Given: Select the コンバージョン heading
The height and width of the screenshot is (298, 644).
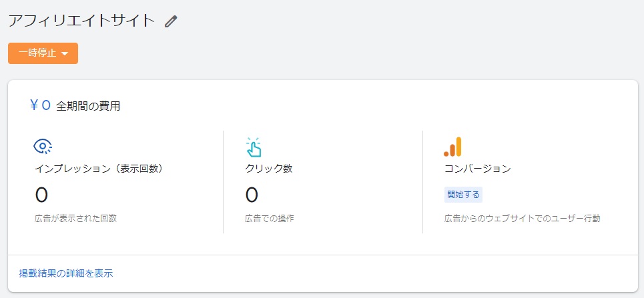Looking at the screenshot, I should [x=478, y=169].
